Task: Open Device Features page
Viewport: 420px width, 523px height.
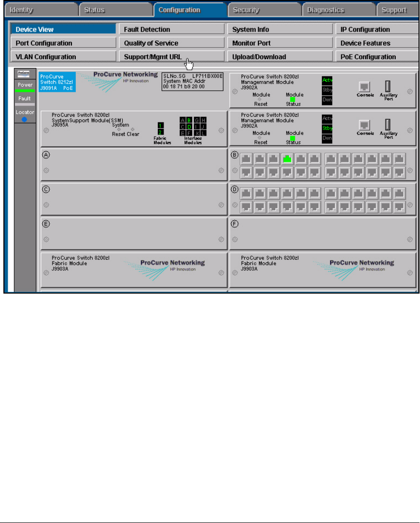Action: tap(377, 43)
